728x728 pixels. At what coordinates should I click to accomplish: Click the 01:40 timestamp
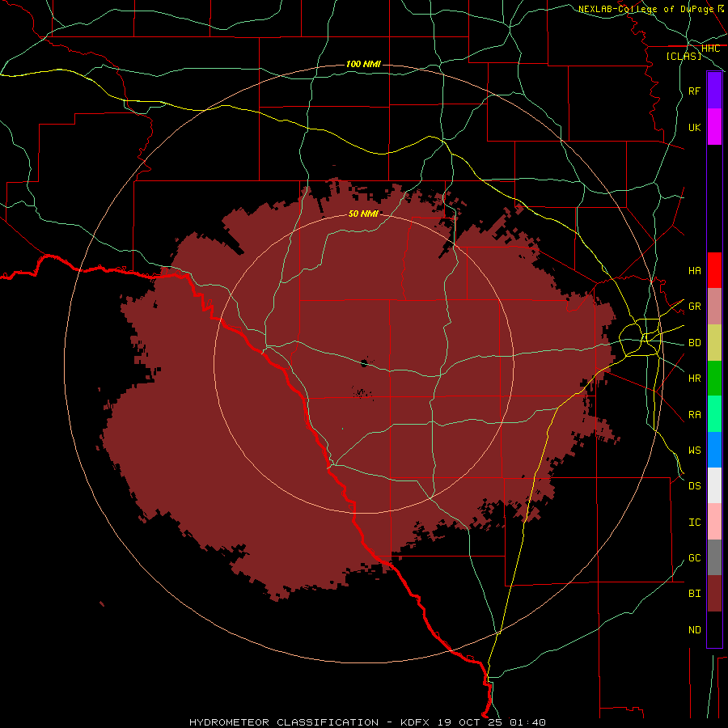pos(527,722)
